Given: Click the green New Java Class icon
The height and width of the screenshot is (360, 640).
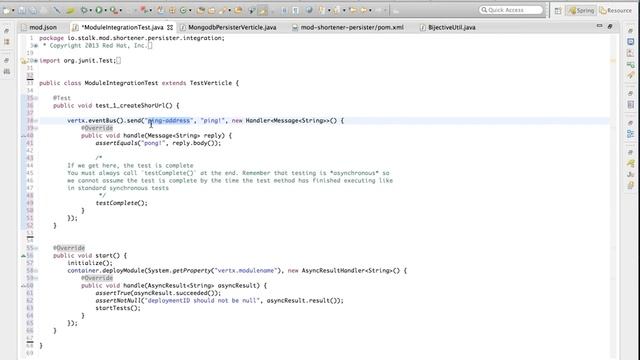Looking at the screenshot, I should pyautogui.click(x=183, y=10).
